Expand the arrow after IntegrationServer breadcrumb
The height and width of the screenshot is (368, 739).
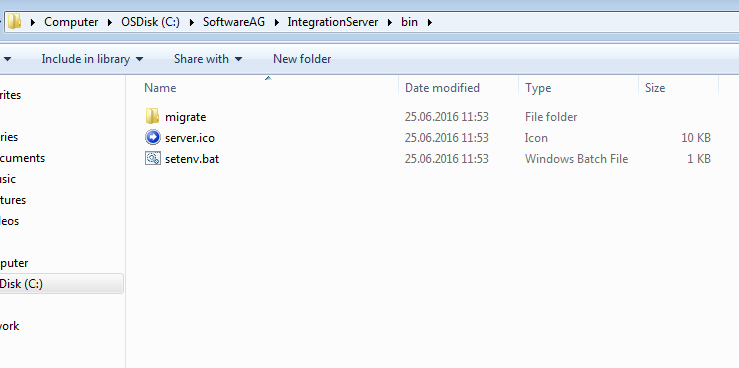tap(389, 22)
